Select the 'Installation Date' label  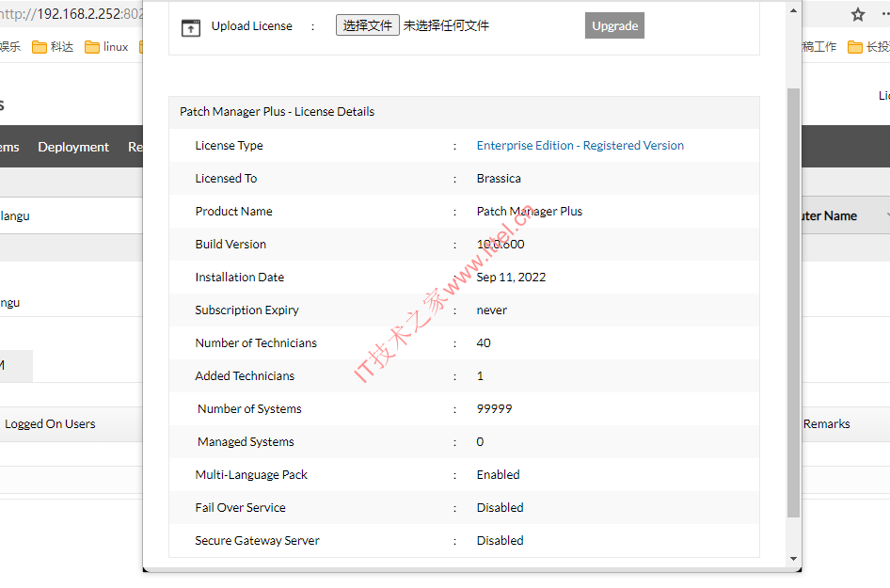240,277
